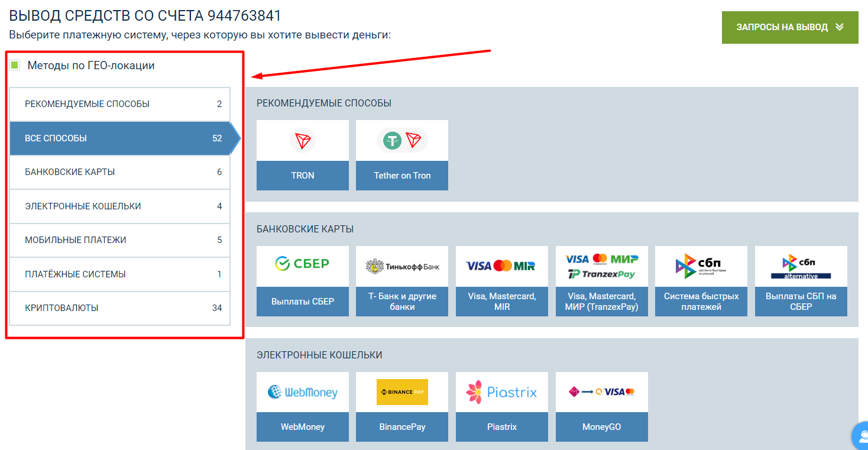Viewport: 868px width, 450px height.
Task: Filter by Мобильные платежи
Action: [119, 240]
